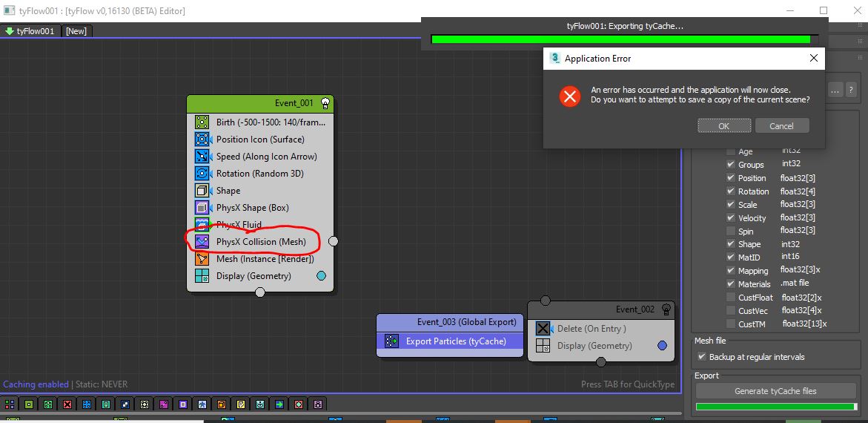
Task: Open the [New] flow tab
Action: (x=76, y=31)
